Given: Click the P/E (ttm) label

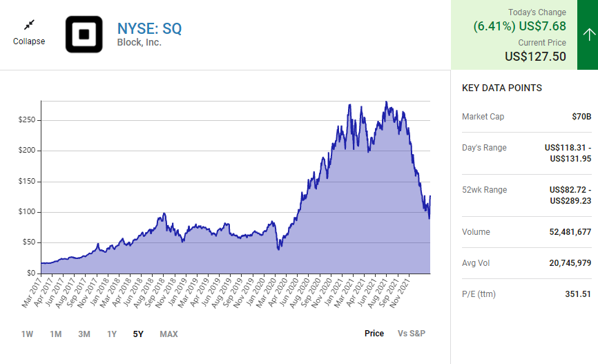Looking at the screenshot, I should pos(479,294).
